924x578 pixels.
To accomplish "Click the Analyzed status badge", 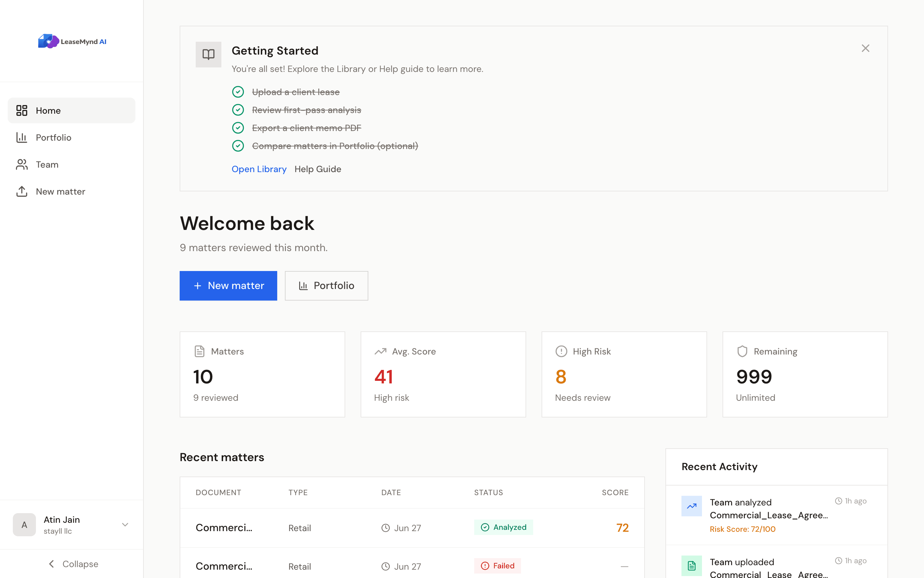I will click(504, 528).
